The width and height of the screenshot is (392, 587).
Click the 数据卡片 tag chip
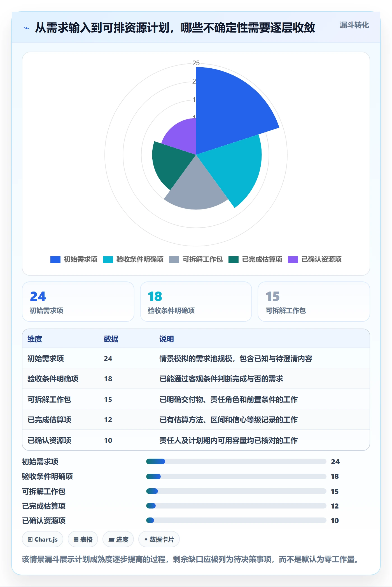pyautogui.click(x=159, y=539)
